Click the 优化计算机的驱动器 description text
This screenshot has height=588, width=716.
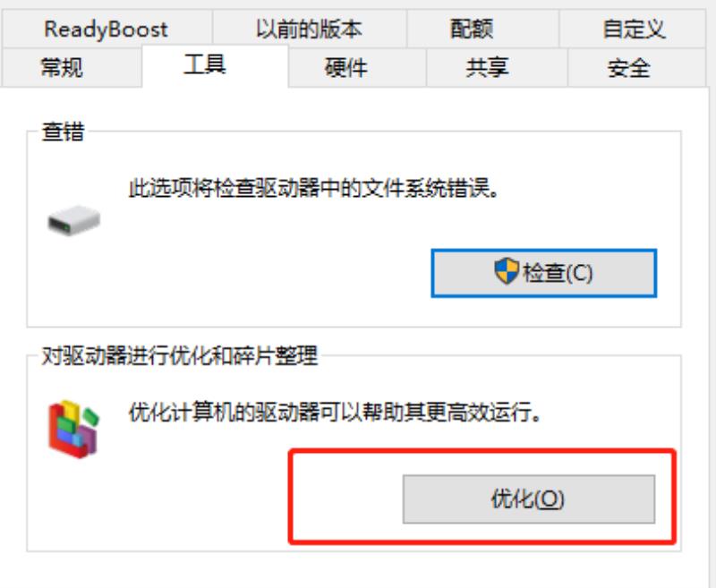point(335,413)
